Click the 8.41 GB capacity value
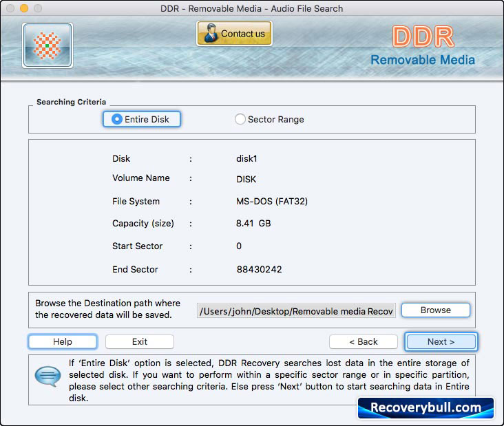 tap(253, 223)
